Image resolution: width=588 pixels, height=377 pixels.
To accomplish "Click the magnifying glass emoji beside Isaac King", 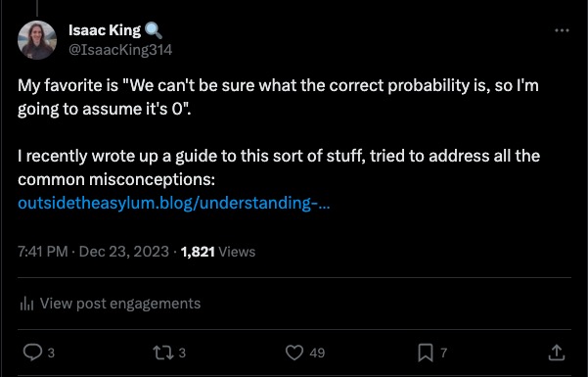I will coord(154,30).
